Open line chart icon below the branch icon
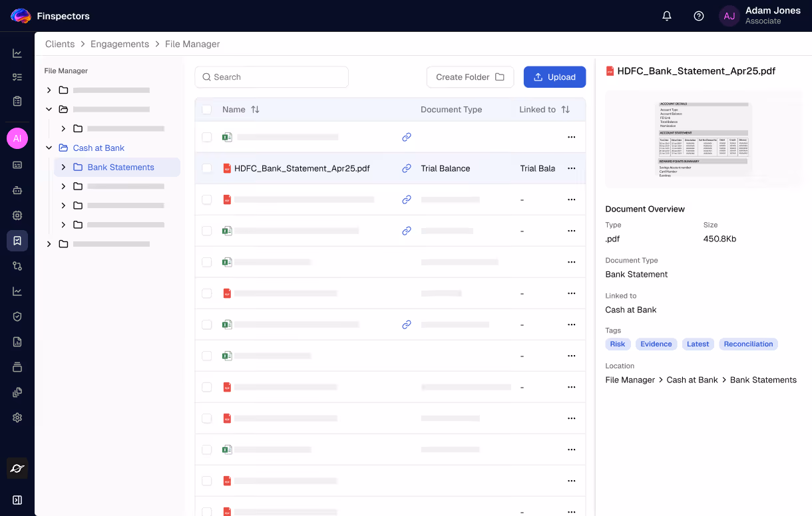 pyautogui.click(x=17, y=291)
